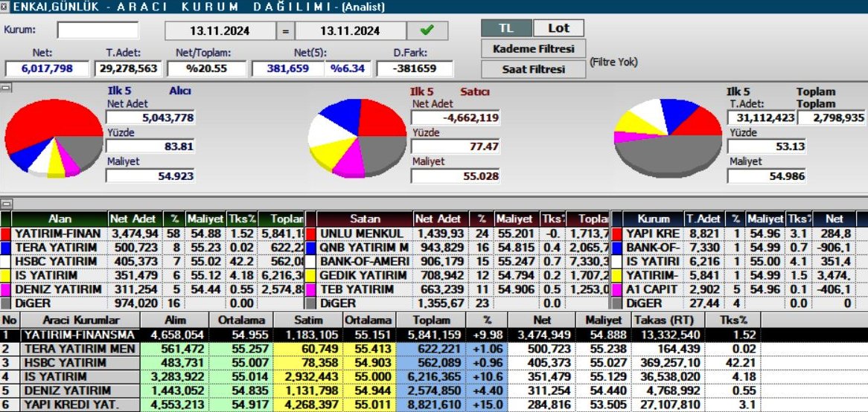Click the T.Adet value 29,278,563
The height and width of the screenshot is (412, 868).
129,68
